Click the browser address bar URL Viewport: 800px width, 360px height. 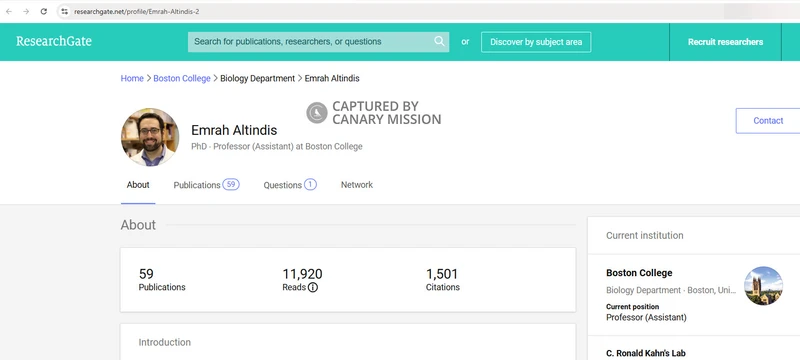136,11
